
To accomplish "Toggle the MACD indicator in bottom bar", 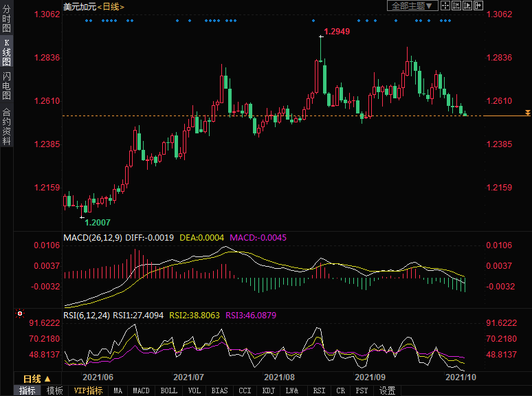I will 141,390.
